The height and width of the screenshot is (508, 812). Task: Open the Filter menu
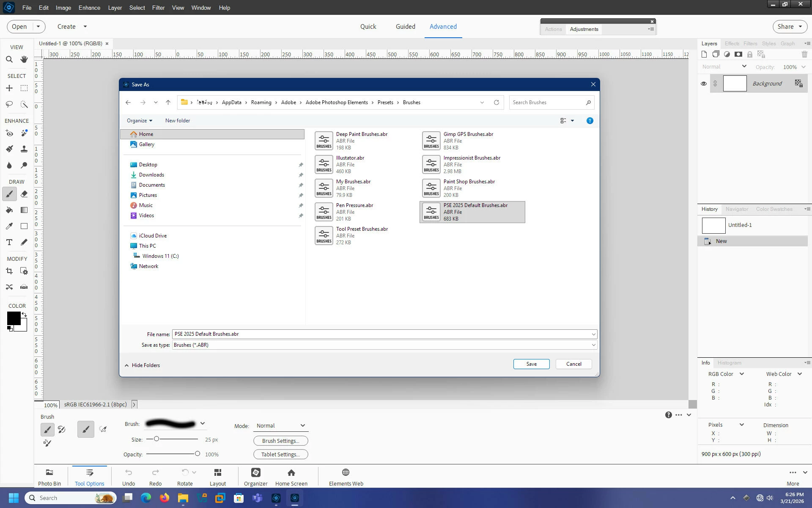[x=158, y=8]
